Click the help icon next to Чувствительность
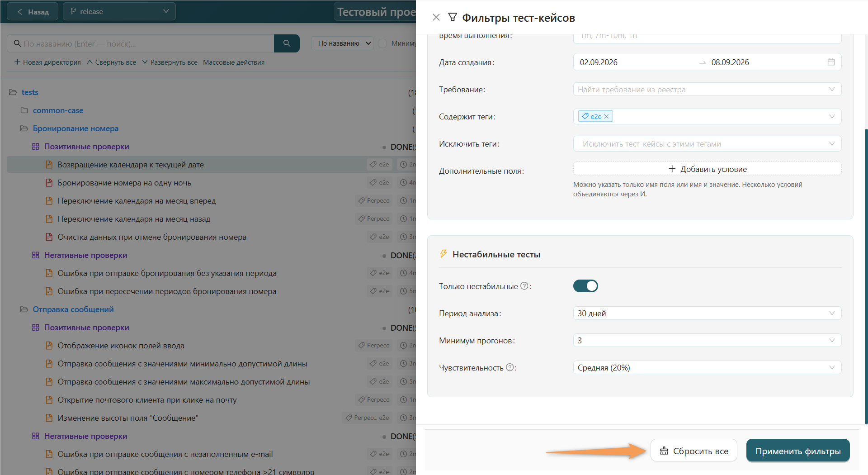This screenshot has width=868, height=475. pos(509,367)
